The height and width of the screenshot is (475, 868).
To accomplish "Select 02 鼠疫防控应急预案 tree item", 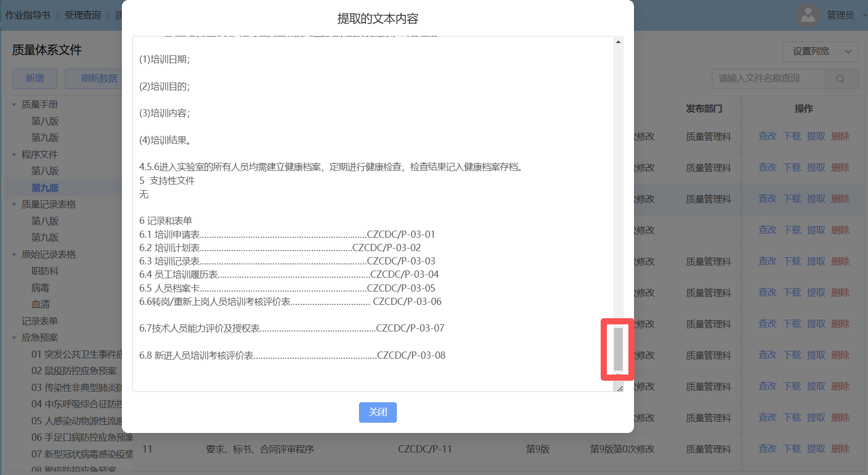I will (x=74, y=370).
